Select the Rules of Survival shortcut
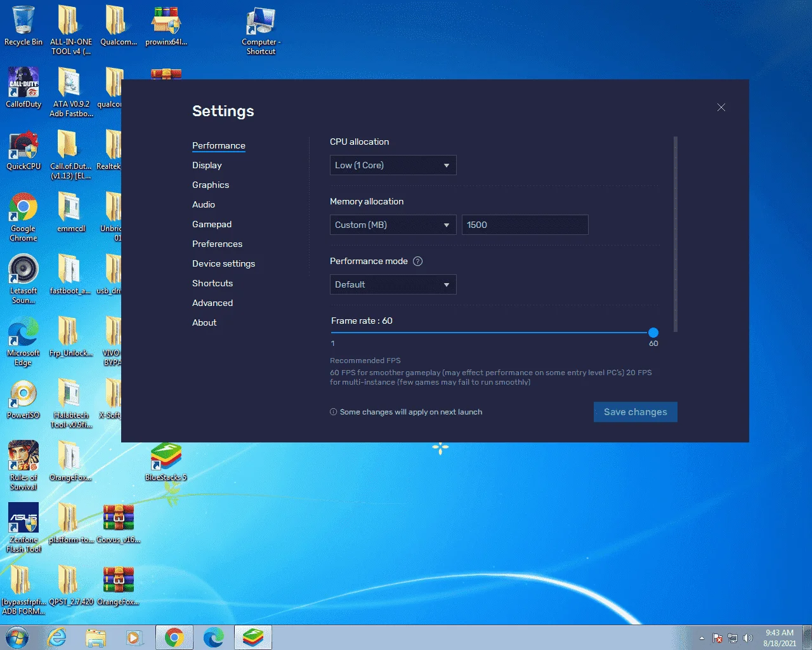The image size is (812, 650). click(23, 465)
